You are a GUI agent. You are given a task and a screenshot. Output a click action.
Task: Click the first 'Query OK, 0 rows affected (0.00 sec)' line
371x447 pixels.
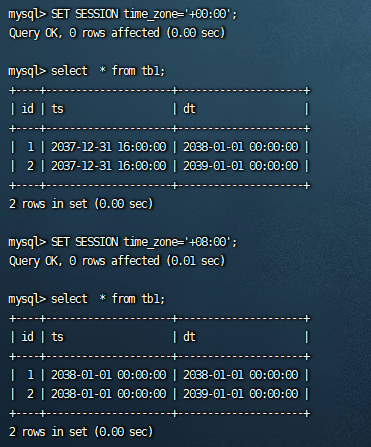tap(117, 33)
